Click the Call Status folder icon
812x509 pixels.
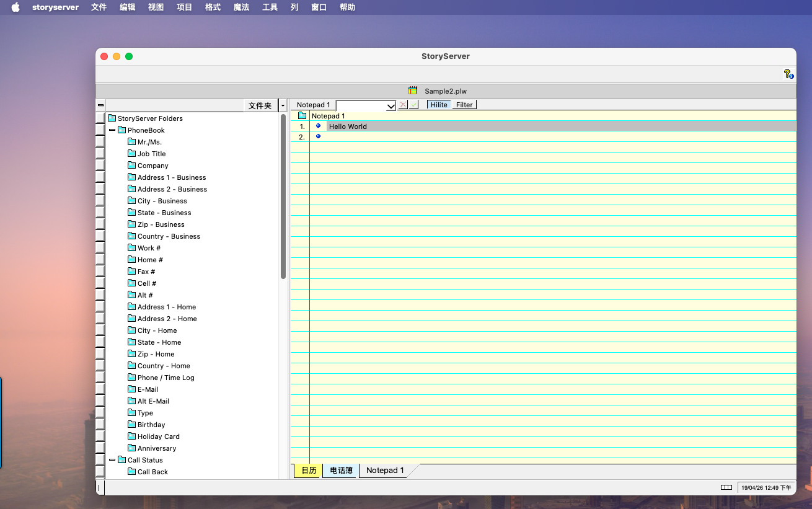point(121,460)
